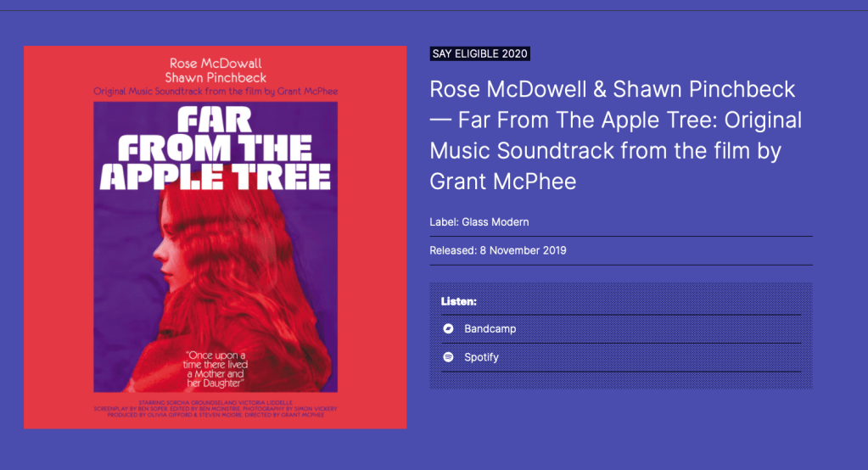Click the SAY ELIGIBLE 2020 badge
The width and height of the screenshot is (868, 470).
479,53
